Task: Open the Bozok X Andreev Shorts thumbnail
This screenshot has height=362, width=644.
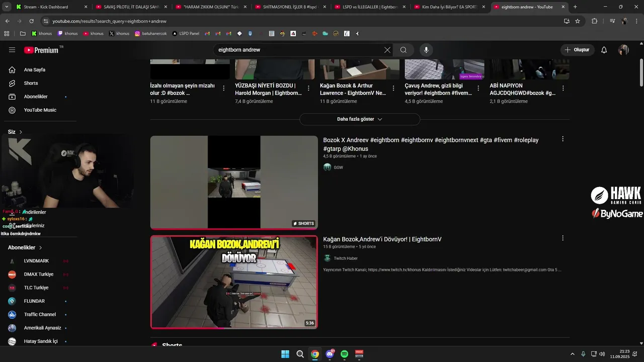Action: tap(234, 183)
